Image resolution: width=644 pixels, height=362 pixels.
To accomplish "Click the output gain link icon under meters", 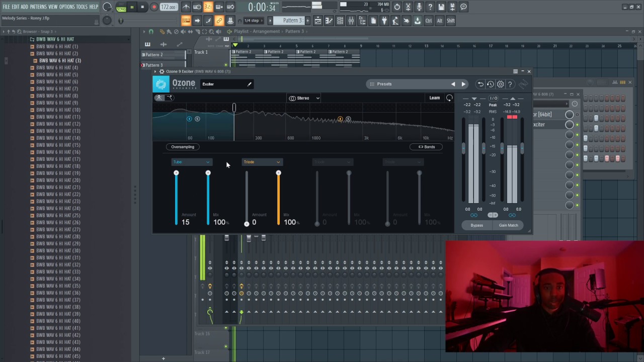I will [x=512, y=215].
